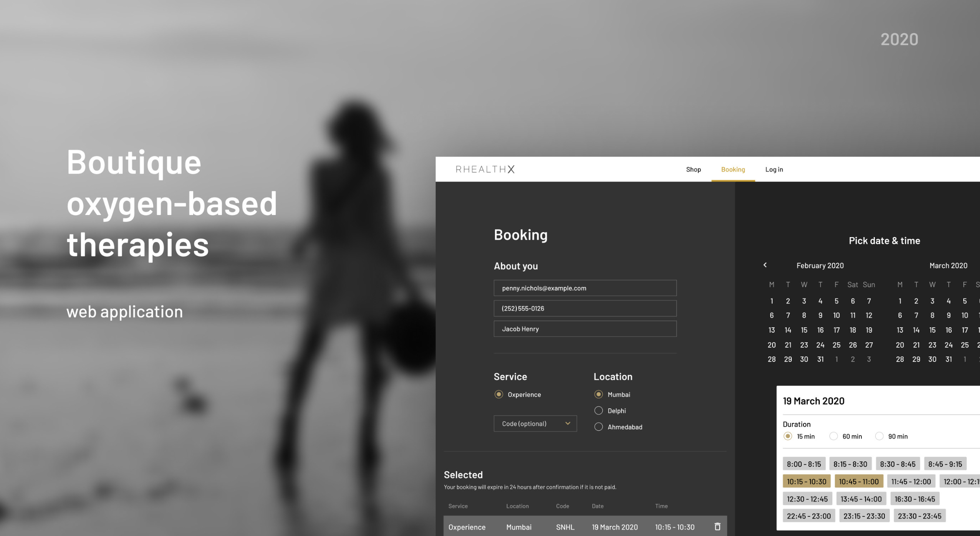980x536 pixels.
Task: Select 60 min duration
Action: pos(834,436)
